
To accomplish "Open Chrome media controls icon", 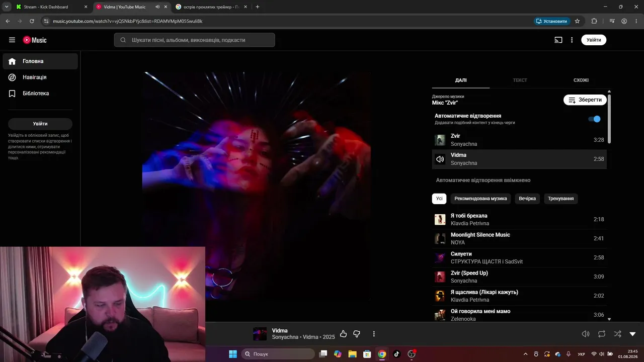I will point(612,21).
